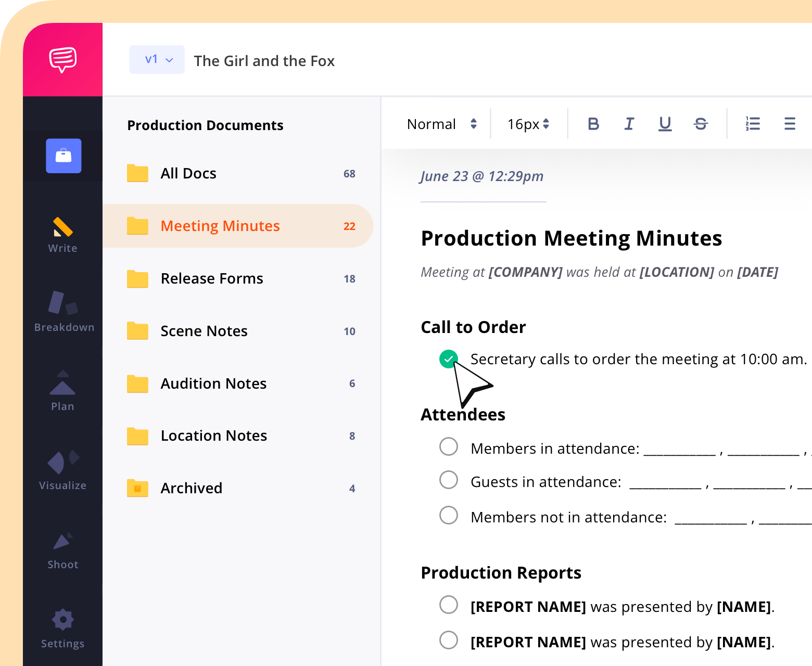Open the Normal paragraph style dropdown

tap(441, 124)
